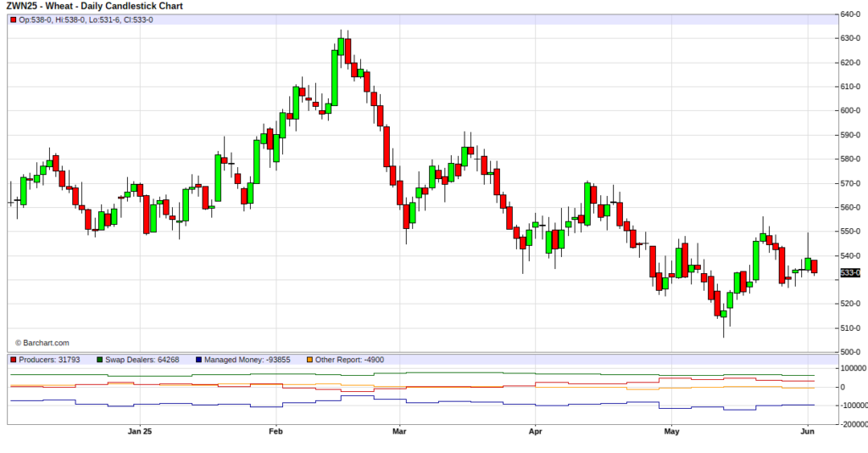
Task: Click the 500-0 price axis label
Action: [851, 352]
